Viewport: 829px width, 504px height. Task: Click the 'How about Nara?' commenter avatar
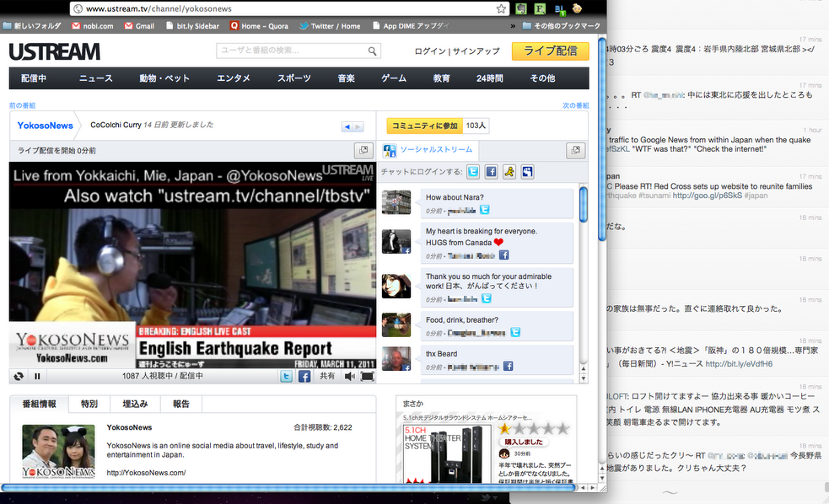pyautogui.click(x=396, y=202)
